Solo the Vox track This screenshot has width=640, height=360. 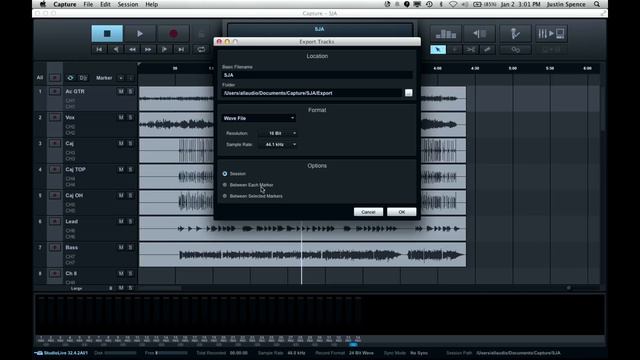tap(130, 118)
